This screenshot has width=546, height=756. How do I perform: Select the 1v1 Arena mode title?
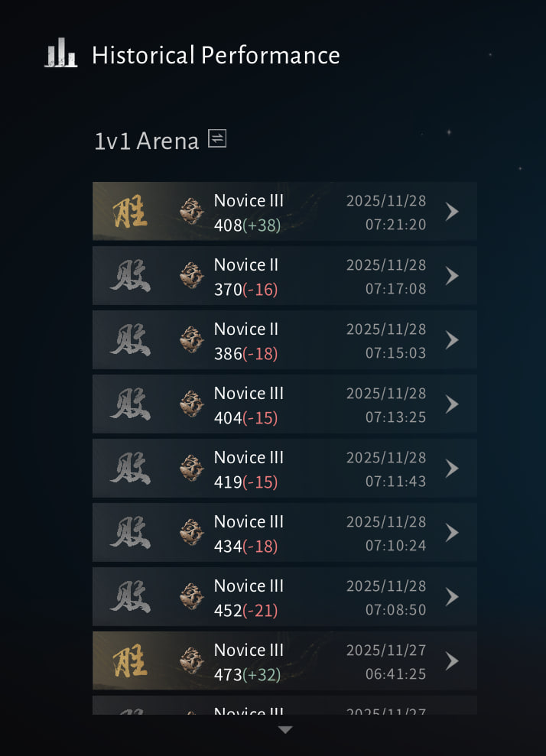tap(147, 141)
